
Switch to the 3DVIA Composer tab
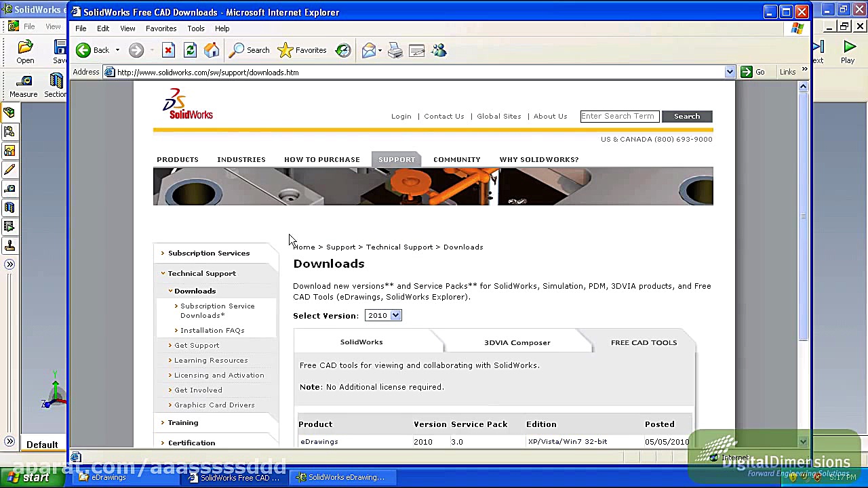click(x=517, y=342)
